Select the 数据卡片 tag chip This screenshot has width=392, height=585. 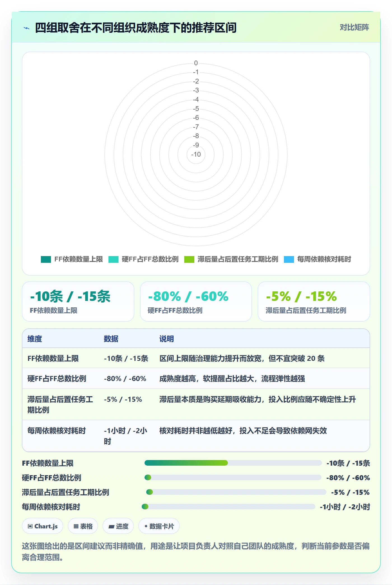[x=159, y=526]
